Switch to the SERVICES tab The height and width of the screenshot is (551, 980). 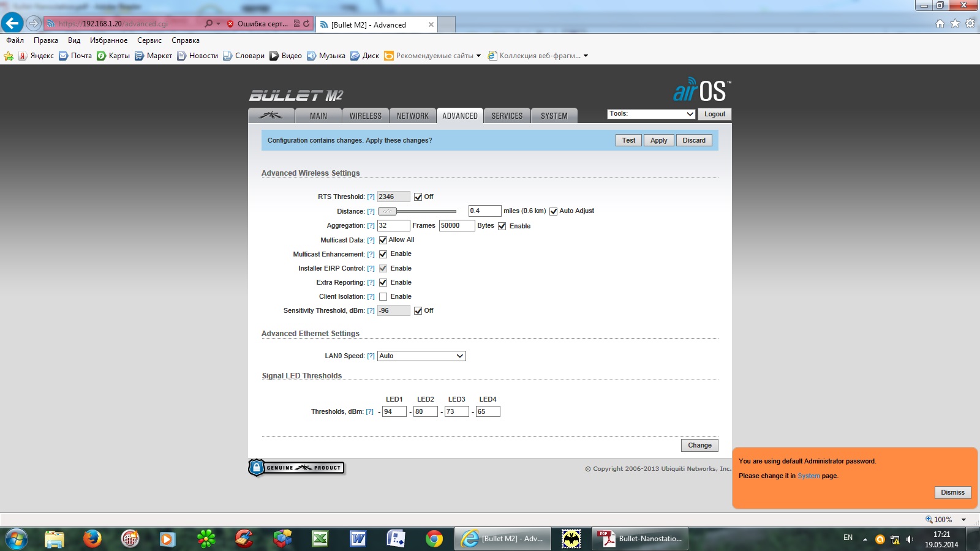pyautogui.click(x=507, y=116)
